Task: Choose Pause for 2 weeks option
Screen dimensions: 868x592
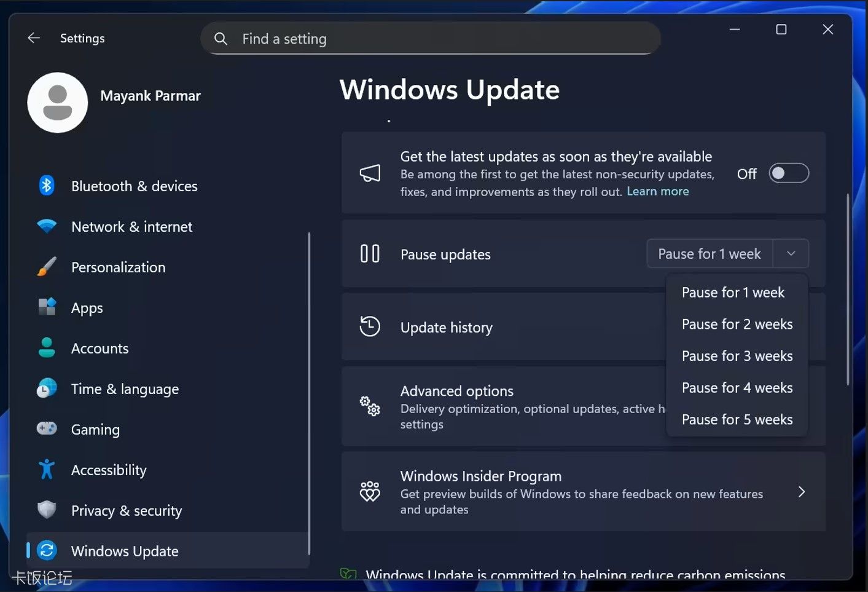Action: click(737, 325)
